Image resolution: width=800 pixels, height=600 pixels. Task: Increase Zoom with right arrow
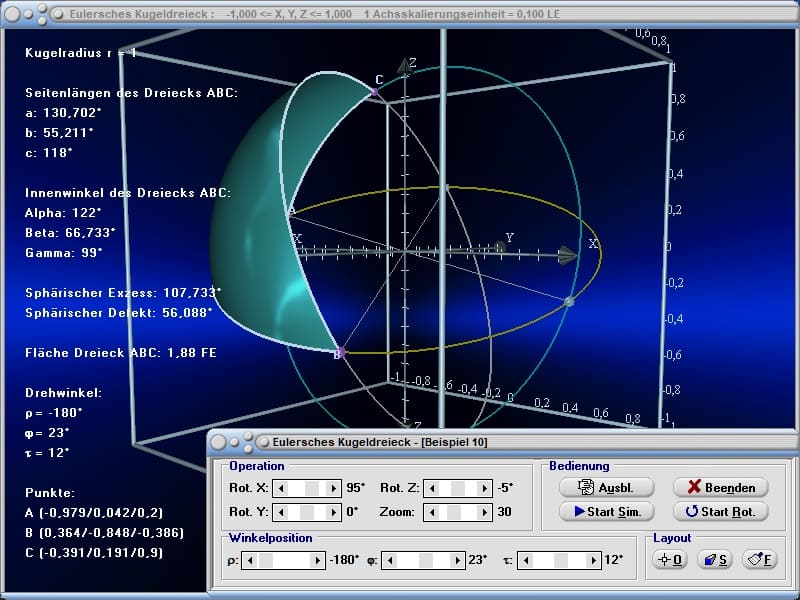(485, 512)
